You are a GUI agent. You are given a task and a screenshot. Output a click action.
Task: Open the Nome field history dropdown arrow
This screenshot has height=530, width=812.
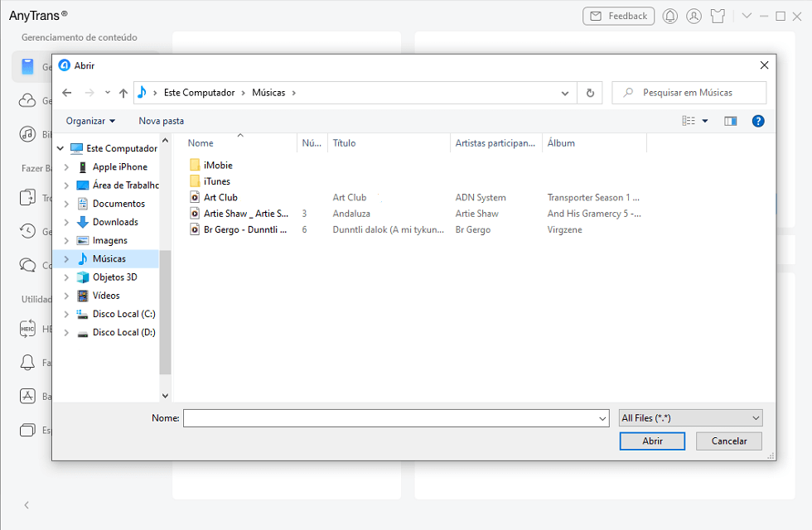[x=602, y=418]
